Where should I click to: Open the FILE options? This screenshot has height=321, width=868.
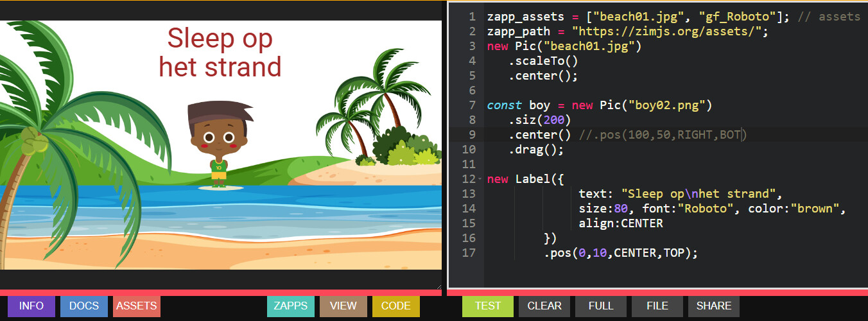pos(657,306)
